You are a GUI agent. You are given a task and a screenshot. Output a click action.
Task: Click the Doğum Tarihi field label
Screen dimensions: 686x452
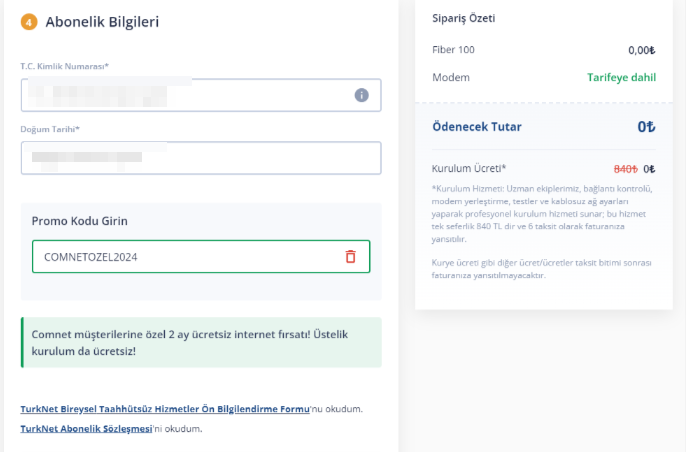coord(50,129)
